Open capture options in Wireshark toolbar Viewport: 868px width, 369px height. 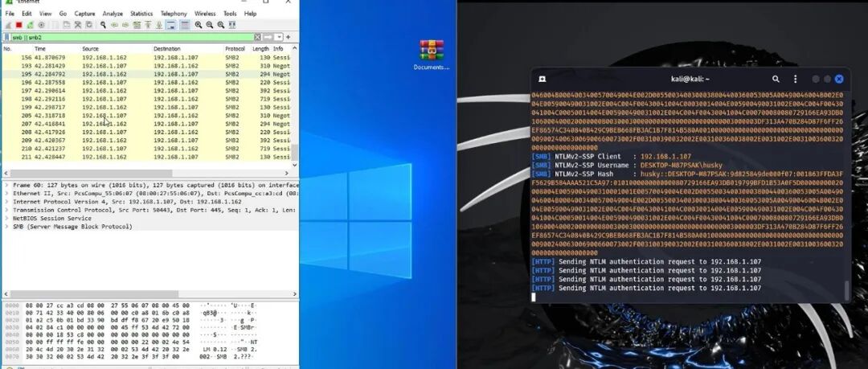[x=41, y=25]
